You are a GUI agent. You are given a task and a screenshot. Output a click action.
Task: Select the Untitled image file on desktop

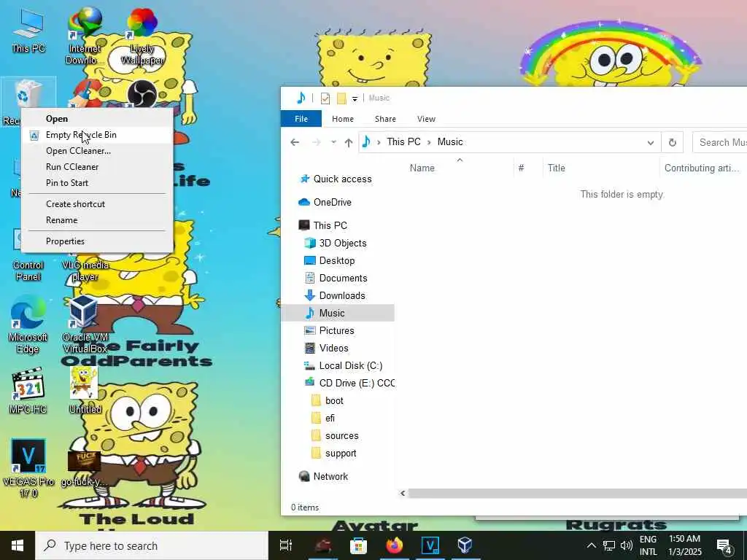[x=85, y=391]
